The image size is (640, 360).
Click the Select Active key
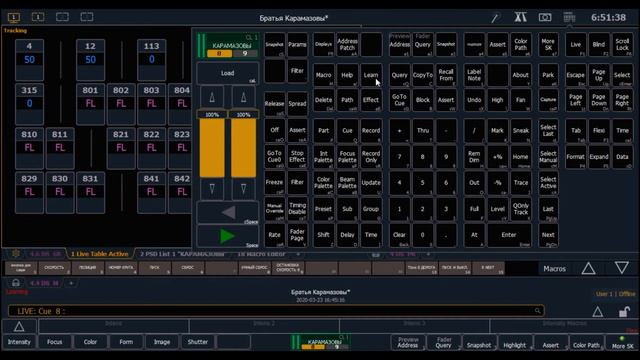pos(548,182)
